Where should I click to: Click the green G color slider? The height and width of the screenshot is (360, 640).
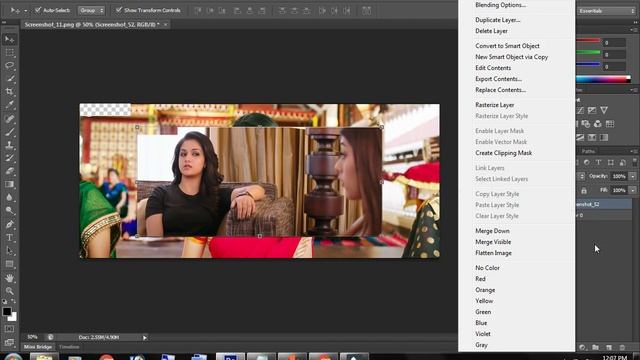coord(588,52)
